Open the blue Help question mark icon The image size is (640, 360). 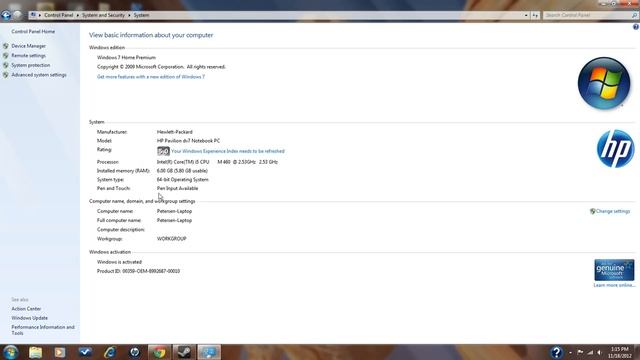[636, 27]
